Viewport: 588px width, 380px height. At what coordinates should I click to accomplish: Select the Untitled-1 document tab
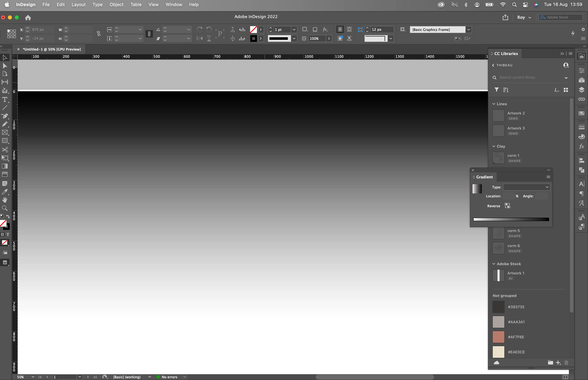[x=52, y=49]
